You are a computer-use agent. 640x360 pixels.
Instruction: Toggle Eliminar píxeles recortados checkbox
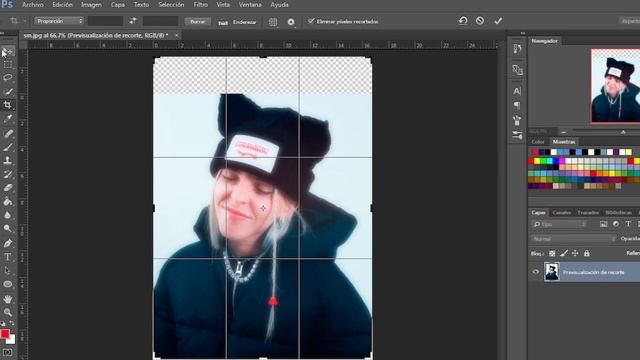point(311,21)
